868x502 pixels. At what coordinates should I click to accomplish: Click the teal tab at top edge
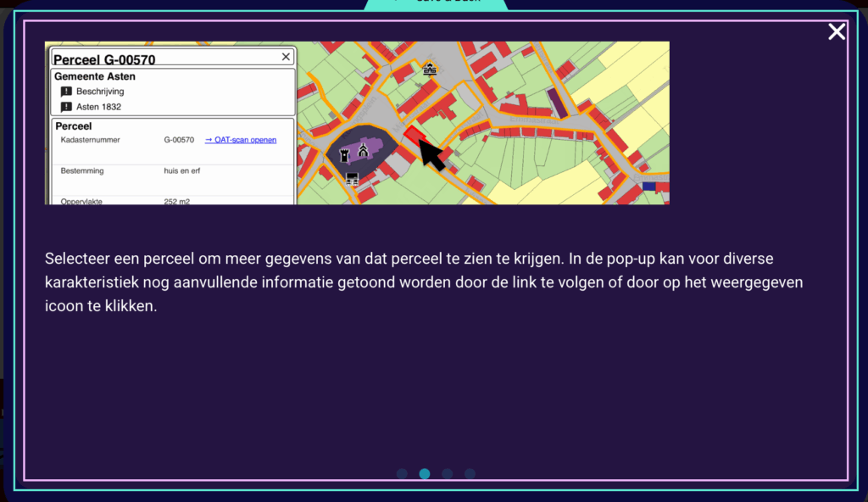click(x=436, y=3)
